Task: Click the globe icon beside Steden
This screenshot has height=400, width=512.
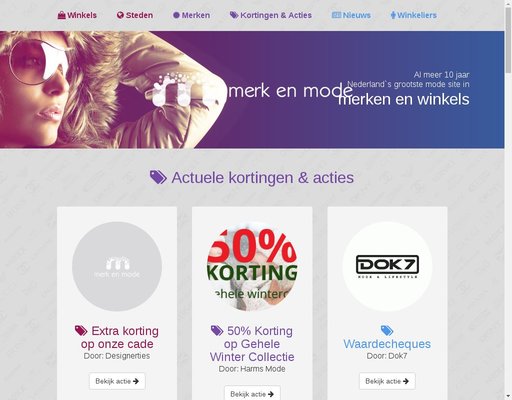Action: point(120,15)
